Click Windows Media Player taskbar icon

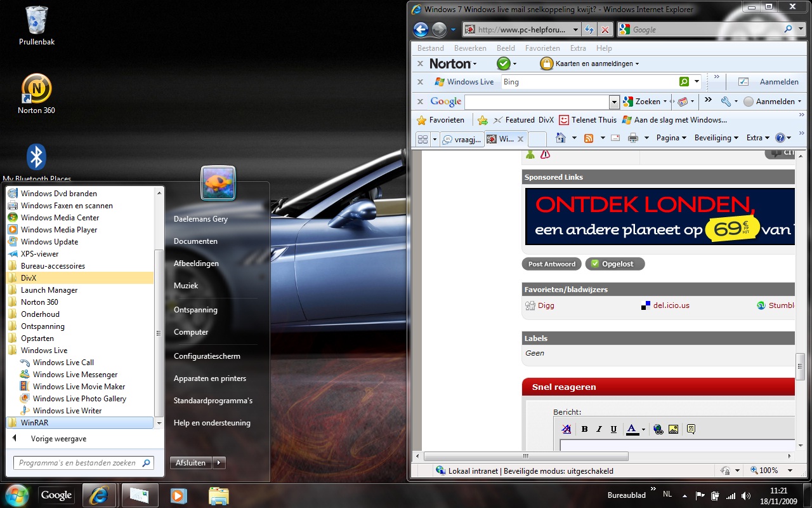(178, 495)
